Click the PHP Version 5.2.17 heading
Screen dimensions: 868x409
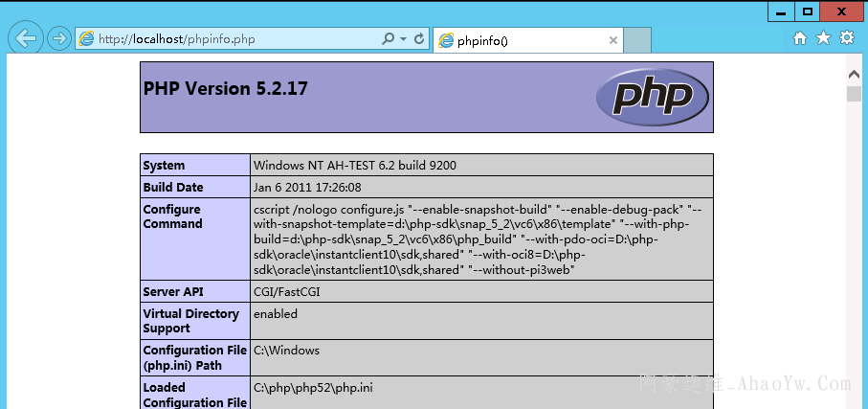pyautogui.click(x=226, y=88)
